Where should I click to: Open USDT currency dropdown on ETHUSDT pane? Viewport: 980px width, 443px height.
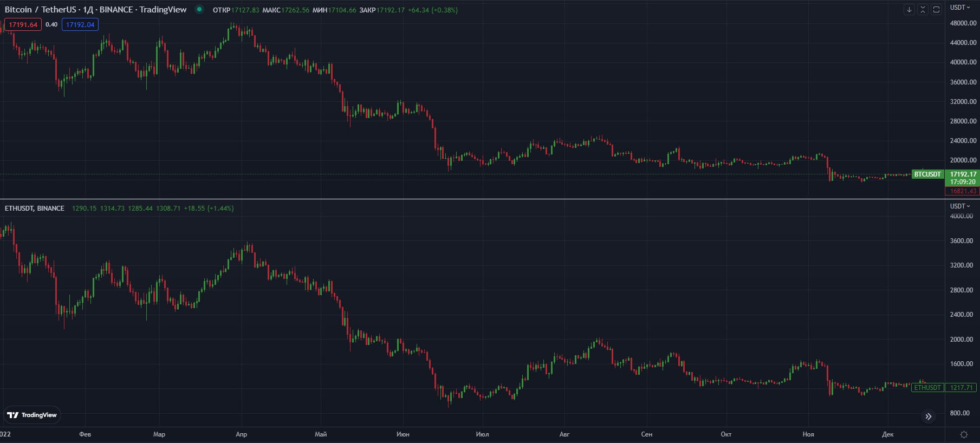tap(960, 206)
